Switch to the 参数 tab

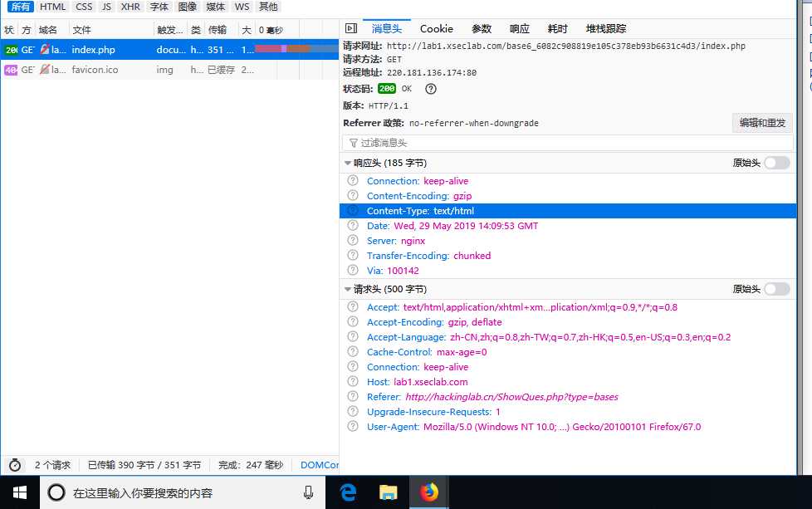pyautogui.click(x=481, y=28)
